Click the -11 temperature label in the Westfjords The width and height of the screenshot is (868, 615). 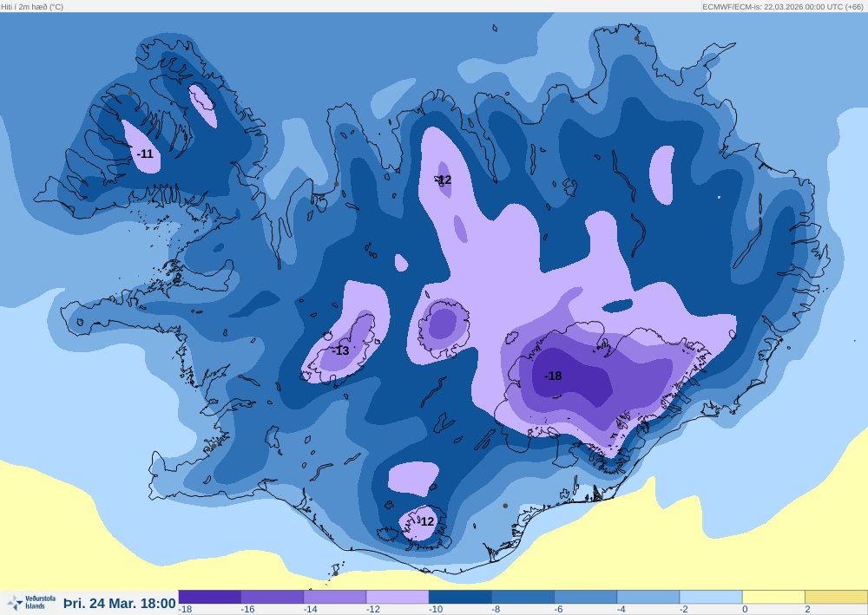[x=145, y=154]
